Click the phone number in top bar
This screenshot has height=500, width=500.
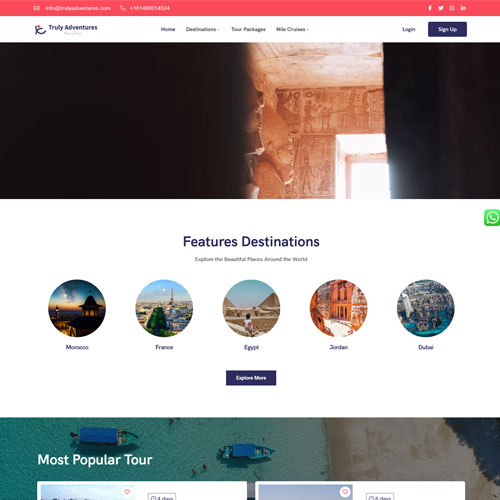click(150, 8)
